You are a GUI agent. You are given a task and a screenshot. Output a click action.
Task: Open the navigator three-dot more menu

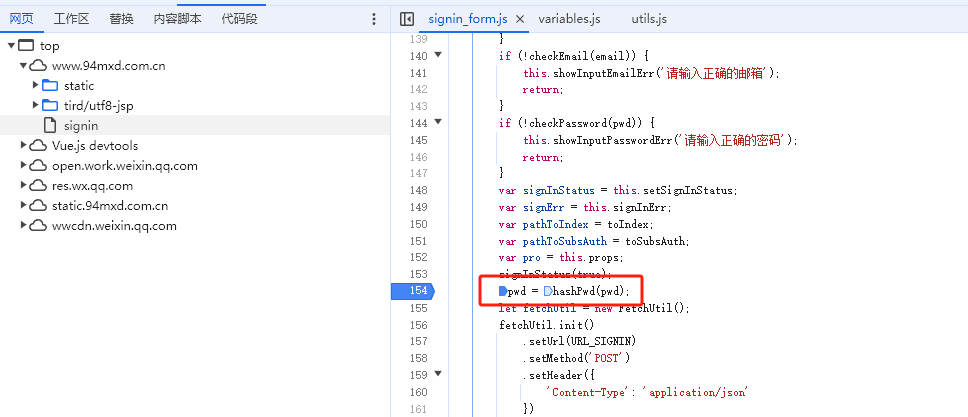pyautogui.click(x=373, y=19)
